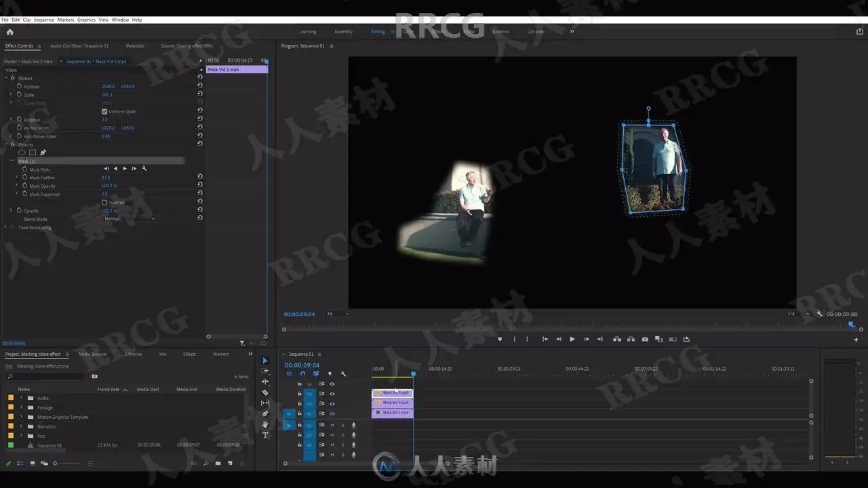
Task: Adjust the project thumbnail zoom slider
Action: [x=66, y=464]
